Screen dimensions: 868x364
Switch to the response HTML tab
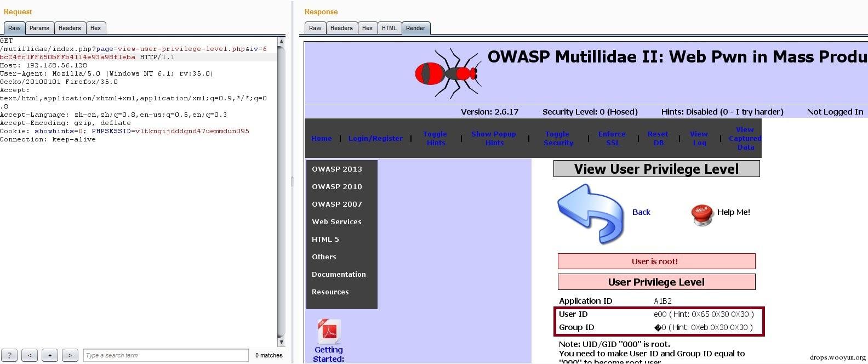point(389,28)
